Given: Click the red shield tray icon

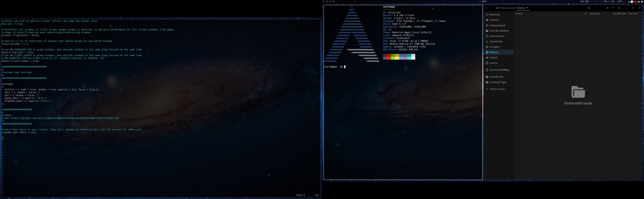Looking at the screenshot, I should (x=635, y=2).
